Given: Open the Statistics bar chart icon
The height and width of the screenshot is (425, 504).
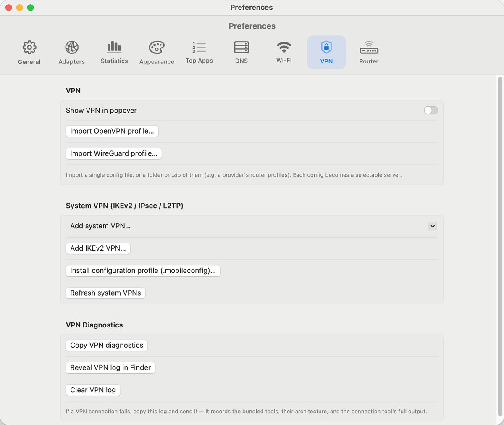Looking at the screenshot, I should [x=114, y=47].
